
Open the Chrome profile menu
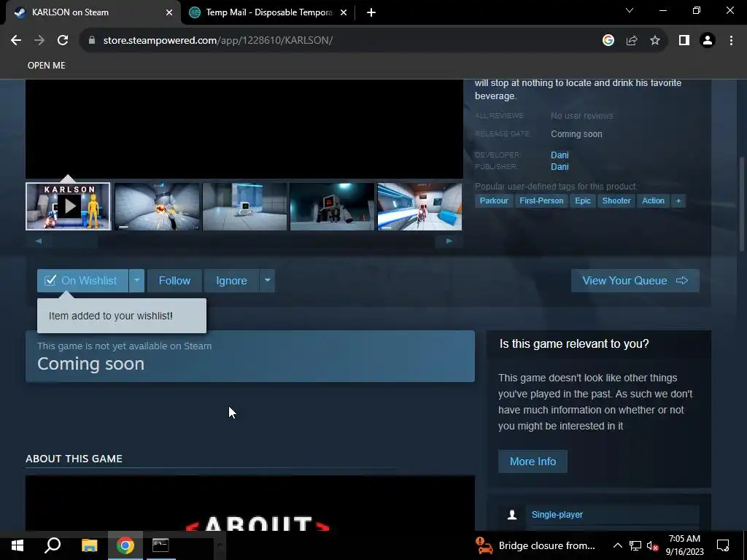coord(708,40)
